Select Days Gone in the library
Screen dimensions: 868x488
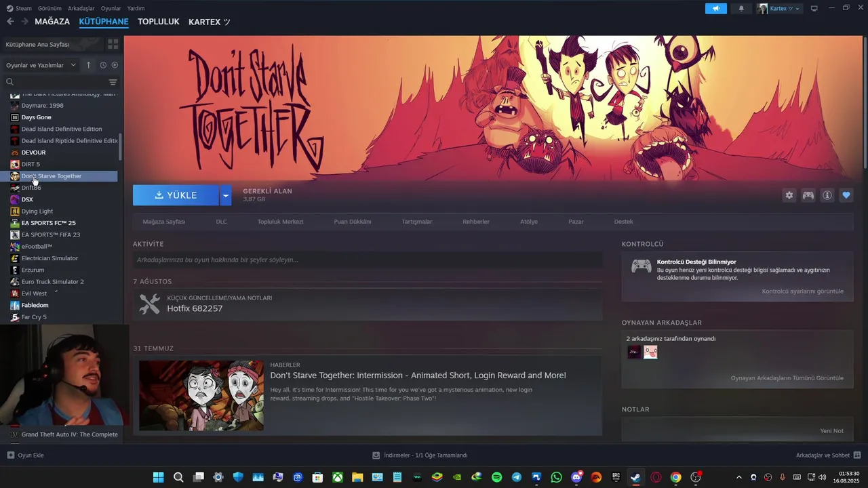(x=36, y=117)
